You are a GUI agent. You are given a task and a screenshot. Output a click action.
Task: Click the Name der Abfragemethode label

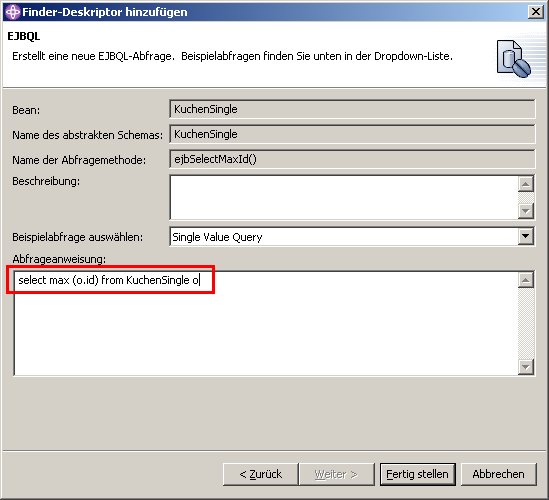pos(79,160)
